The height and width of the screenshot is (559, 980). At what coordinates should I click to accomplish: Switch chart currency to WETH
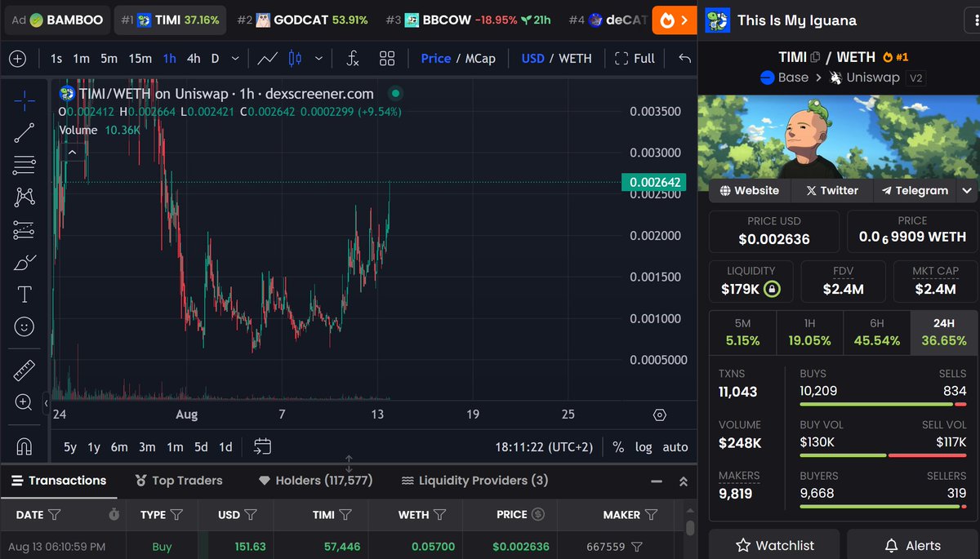[575, 59]
